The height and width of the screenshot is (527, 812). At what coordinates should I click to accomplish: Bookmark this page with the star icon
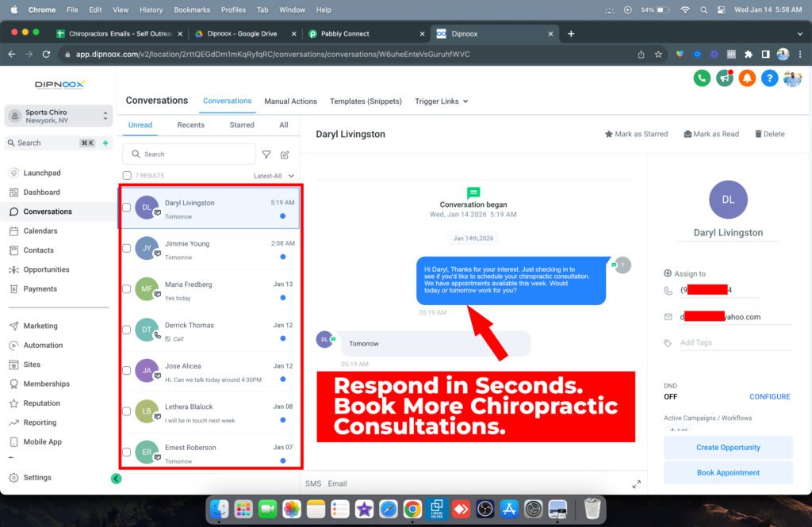click(x=658, y=54)
